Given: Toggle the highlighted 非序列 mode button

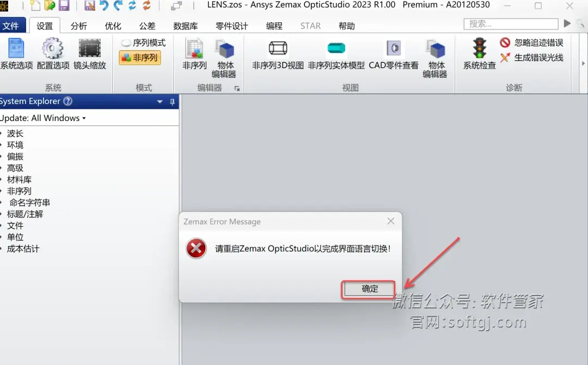Looking at the screenshot, I should click(x=140, y=58).
